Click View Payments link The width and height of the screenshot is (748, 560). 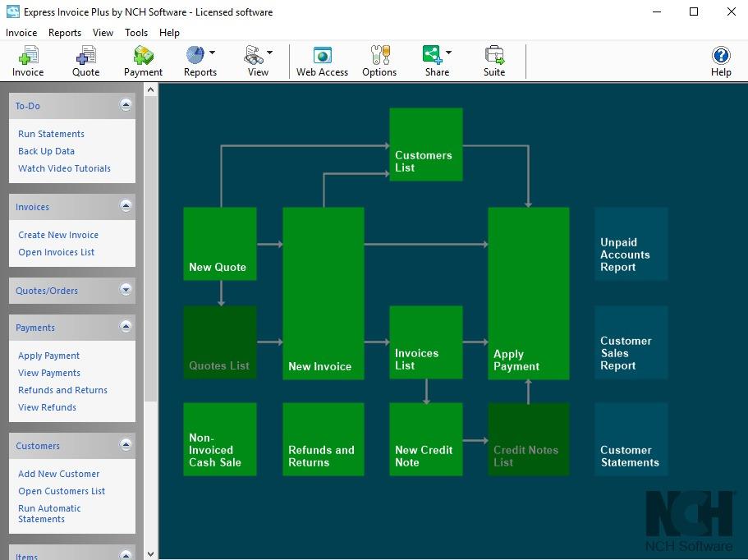click(49, 373)
